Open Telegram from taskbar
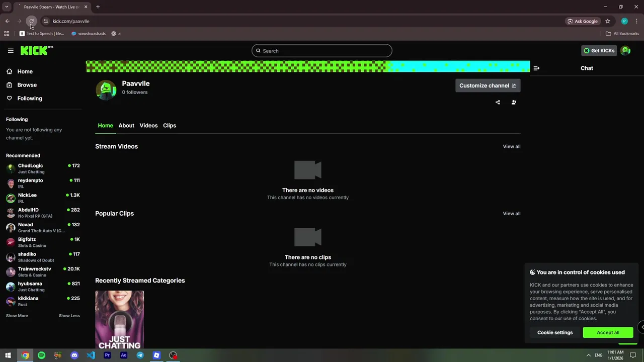Image resolution: width=644 pixels, height=362 pixels. (140, 355)
